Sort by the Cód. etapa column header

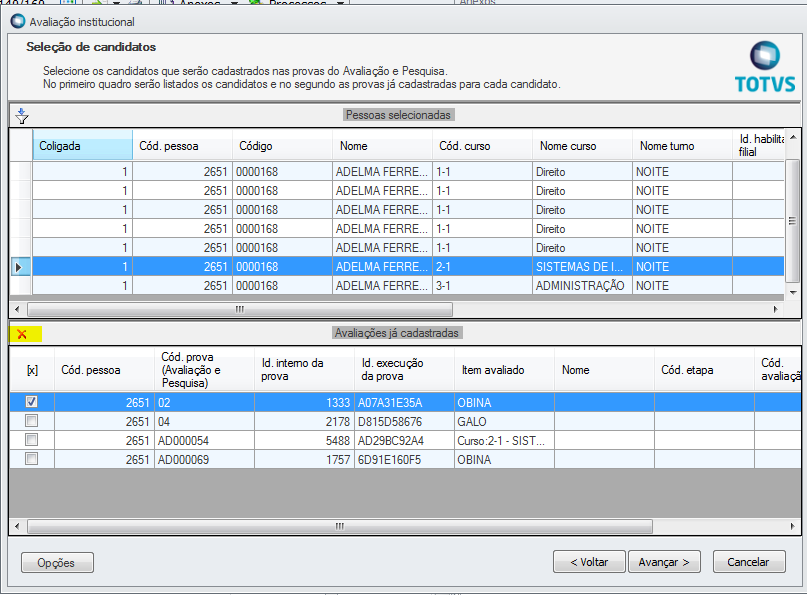(704, 370)
